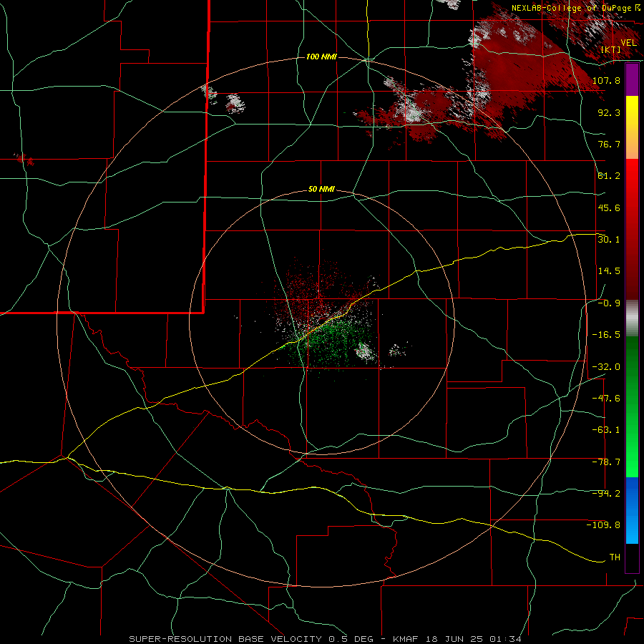Click the NEXLAB-College of DuPage label

tap(572, 8)
